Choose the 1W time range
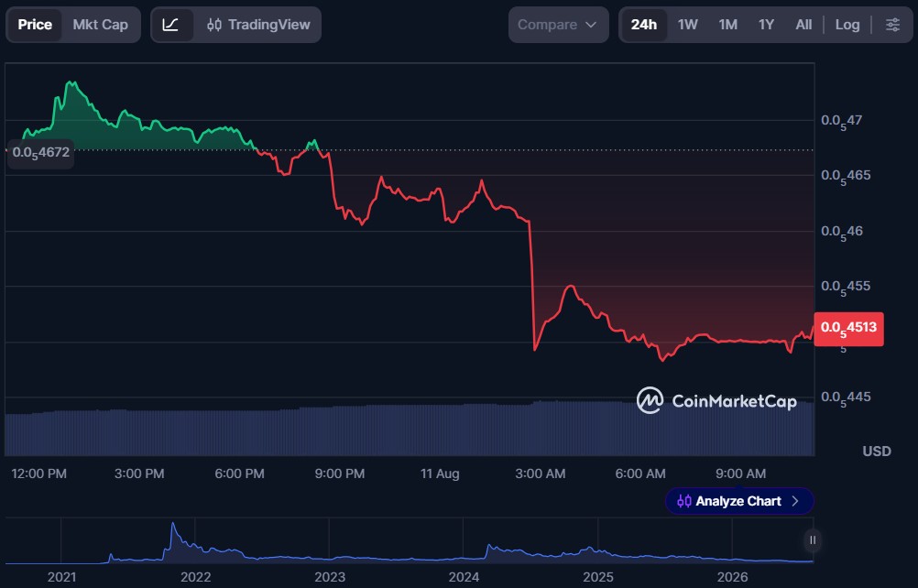Image resolution: width=918 pixels, height=588 pixels. click(x=687, y=25)
